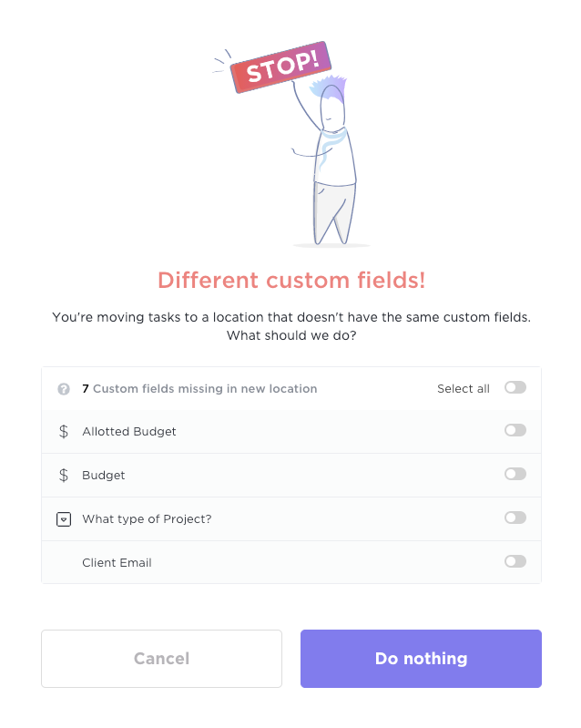Click the Different custom fields! heading
The image size is (581, 728).
291,280
